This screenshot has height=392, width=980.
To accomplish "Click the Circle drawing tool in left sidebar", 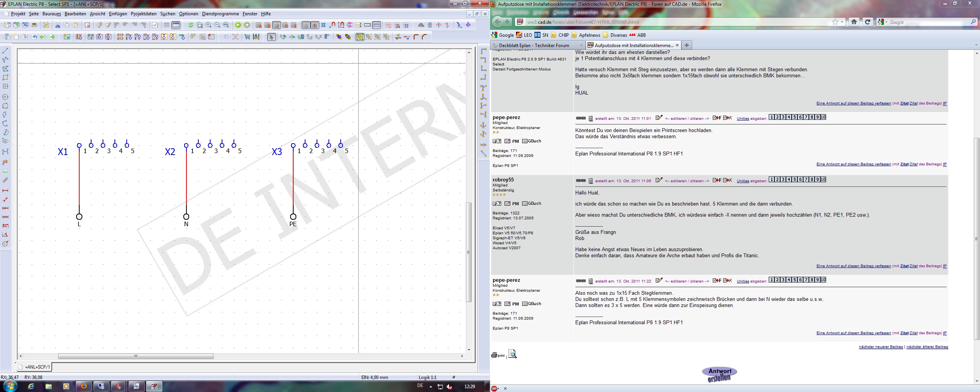I will pos(5,97).
